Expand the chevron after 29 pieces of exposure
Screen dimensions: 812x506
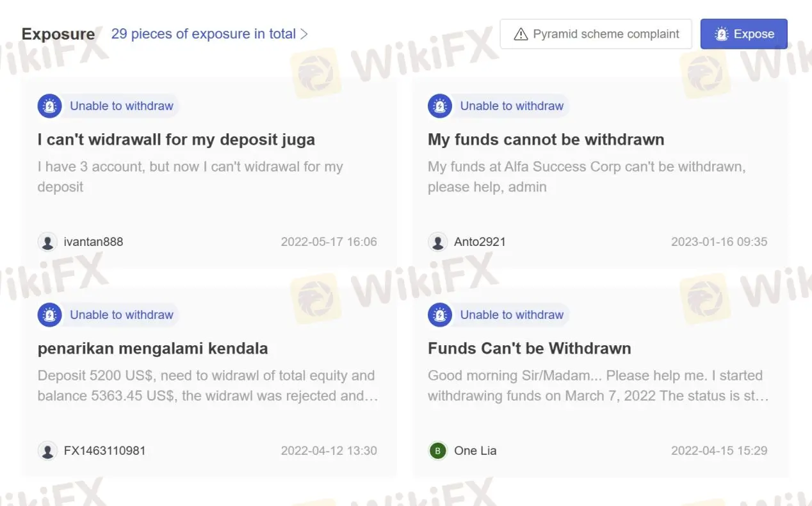(x=304, y=34)
